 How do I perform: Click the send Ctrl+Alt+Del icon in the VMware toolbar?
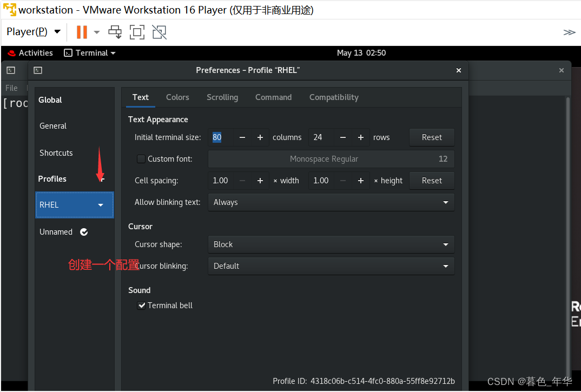coord(115,32)
